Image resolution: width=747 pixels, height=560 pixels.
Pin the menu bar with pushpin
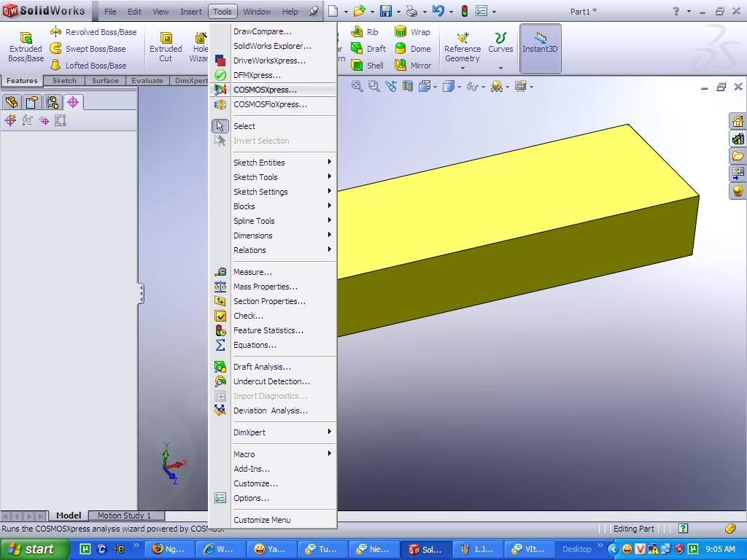(314, 11)
